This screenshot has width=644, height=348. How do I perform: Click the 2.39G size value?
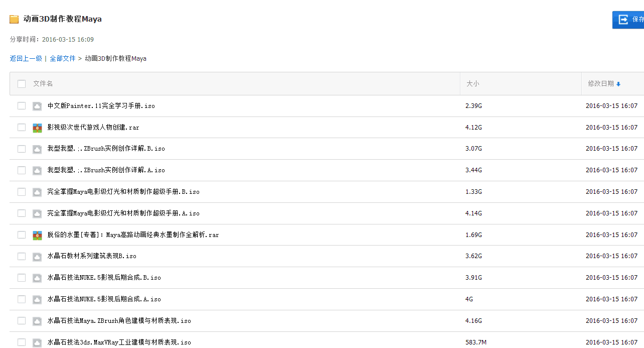[x=473, y=106]
